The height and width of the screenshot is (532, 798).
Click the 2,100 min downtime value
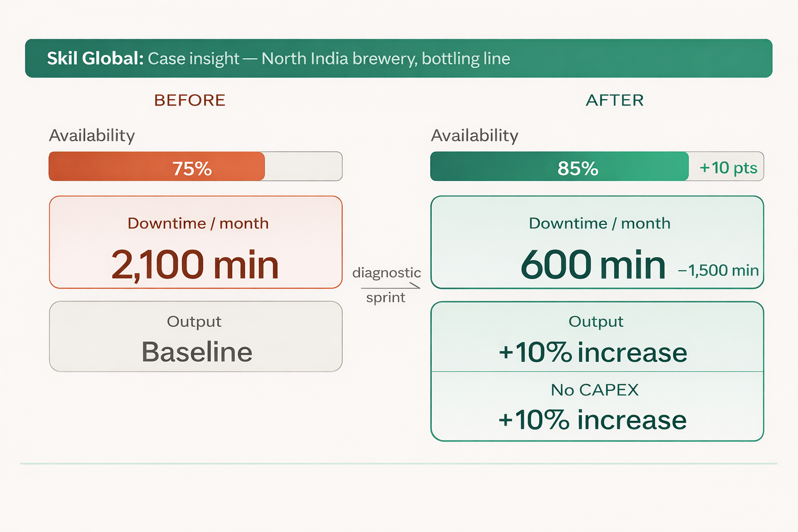(195, 265)
